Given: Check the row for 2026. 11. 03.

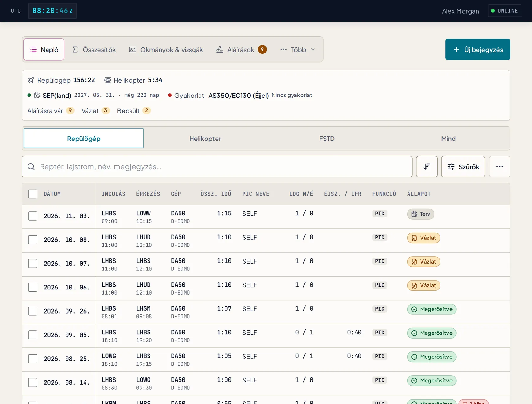Looking at the screenshot, I should (x=33, y=216).
